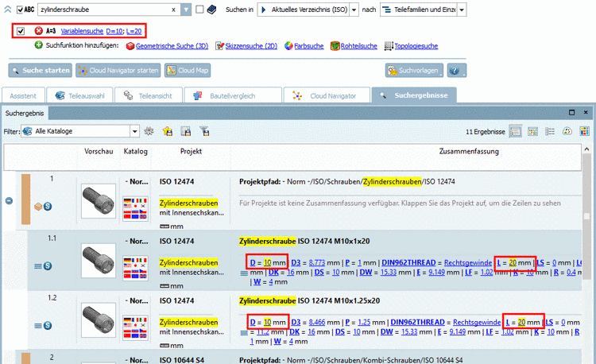Click the Zusammenfassung column header

469,152
